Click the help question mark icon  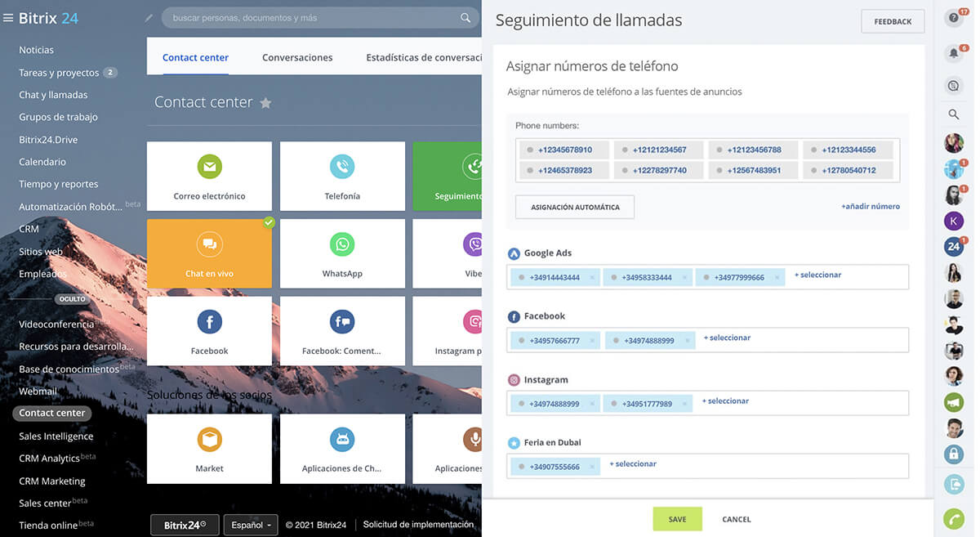[x=953, y=19]
